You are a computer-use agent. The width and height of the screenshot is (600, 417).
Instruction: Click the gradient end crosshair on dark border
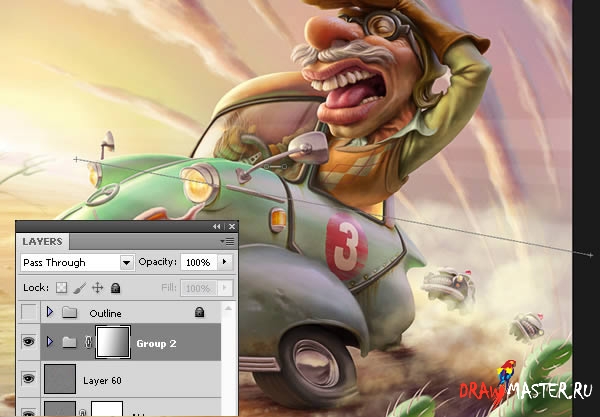point(590,254)
